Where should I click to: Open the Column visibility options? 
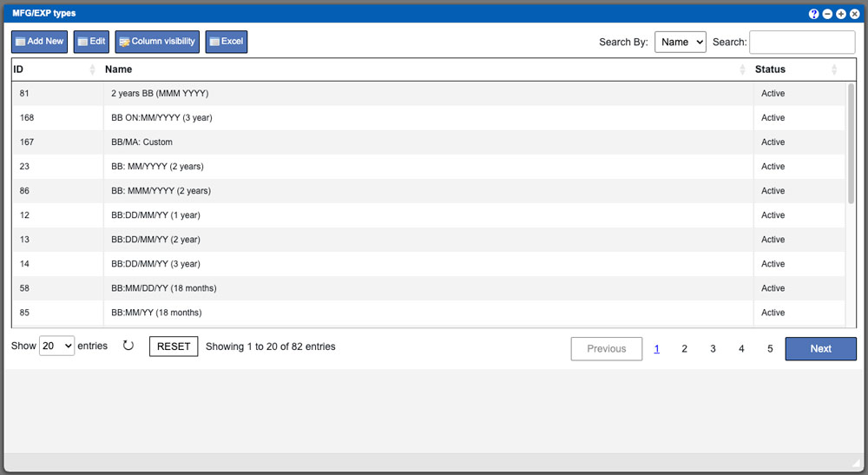tap(156, 42)
